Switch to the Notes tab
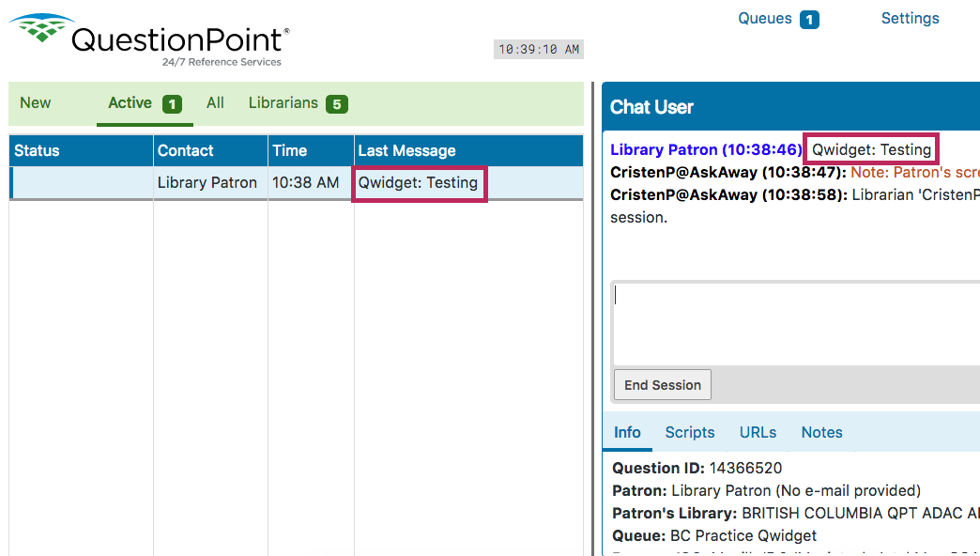This screenshot has width=980, height=556. [x=821, y=432]
